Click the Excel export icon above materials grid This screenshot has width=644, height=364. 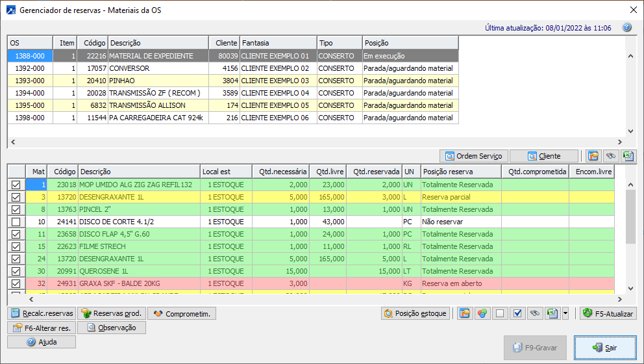[627, 156]
